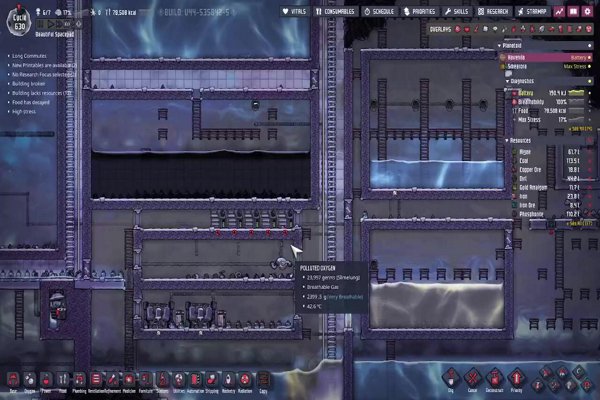This screenshot has width=600, height=400.
Task: Open the Oxygen build category
Action: pyautogui.click(x=29, y=380)
